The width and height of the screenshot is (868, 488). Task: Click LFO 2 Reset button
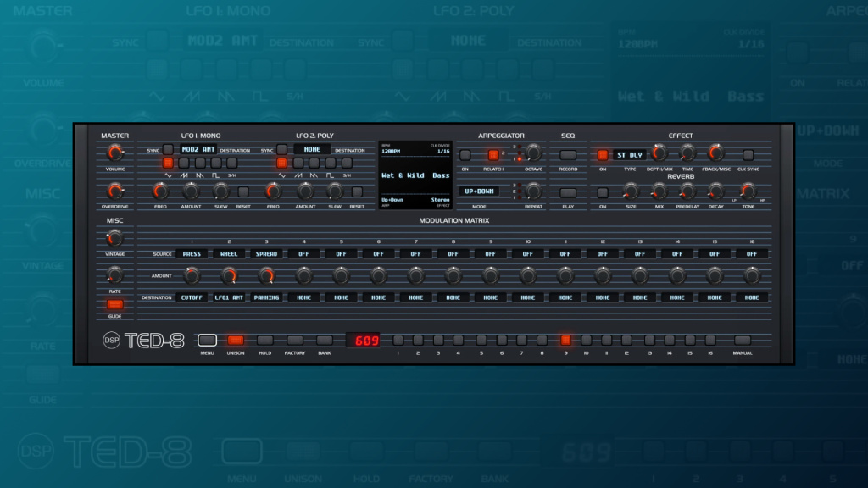pos(357,191)
